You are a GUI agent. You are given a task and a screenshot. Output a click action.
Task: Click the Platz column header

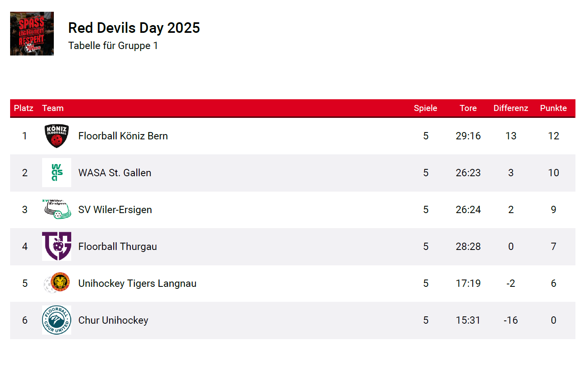[x=23, y=108]
